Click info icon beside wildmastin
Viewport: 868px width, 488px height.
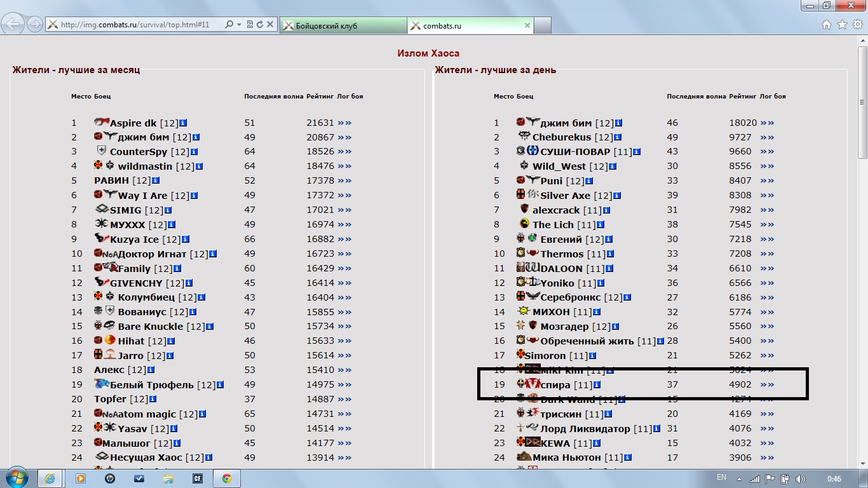click(x=200, y=166)
